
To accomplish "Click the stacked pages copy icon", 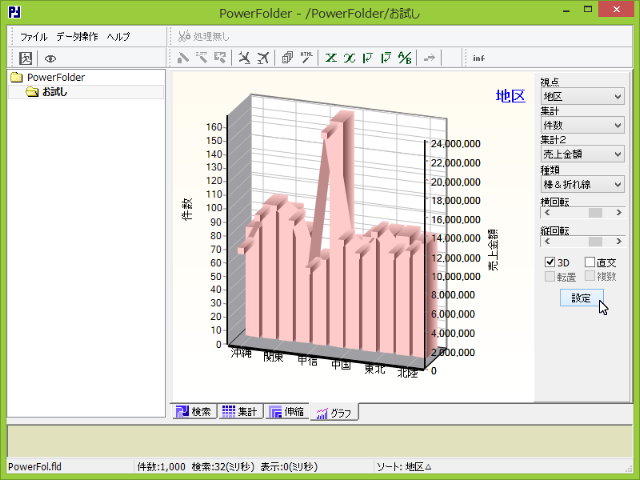I will click(x=287, y=58).
